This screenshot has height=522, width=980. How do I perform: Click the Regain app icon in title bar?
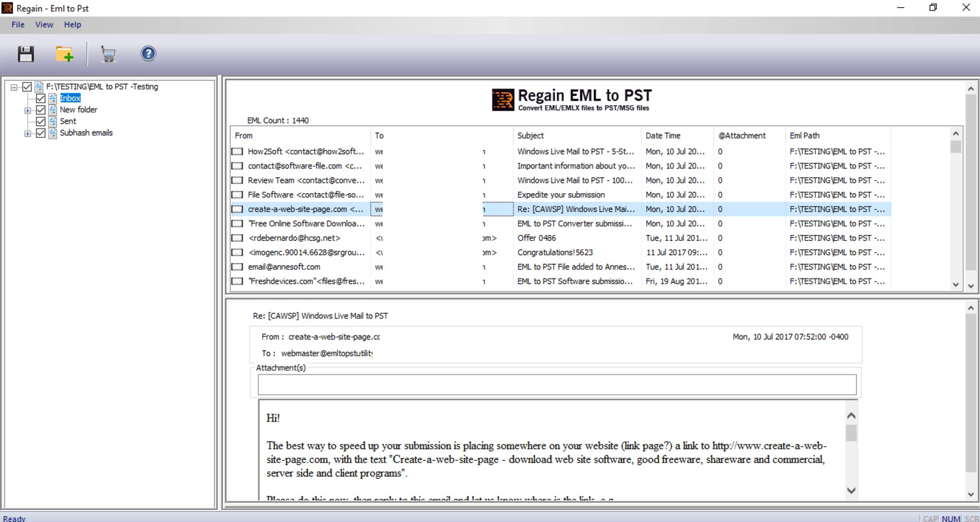pyautogui.click(x=8, y=8)
